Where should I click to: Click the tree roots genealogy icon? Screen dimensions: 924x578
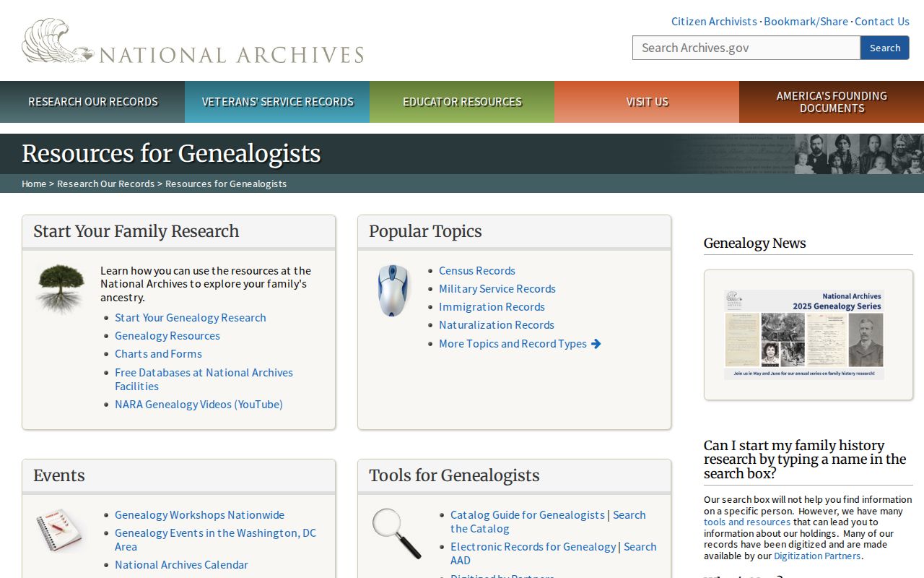click(x=61, y=288)
